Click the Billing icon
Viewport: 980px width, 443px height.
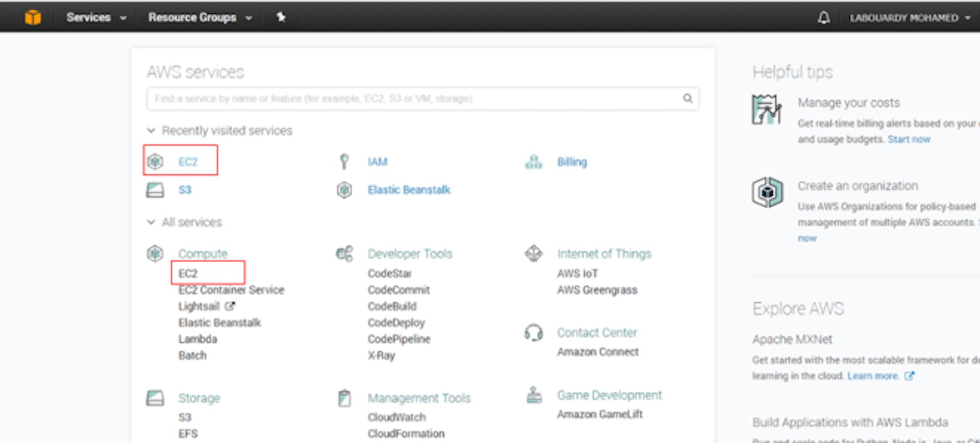point(534,161)
